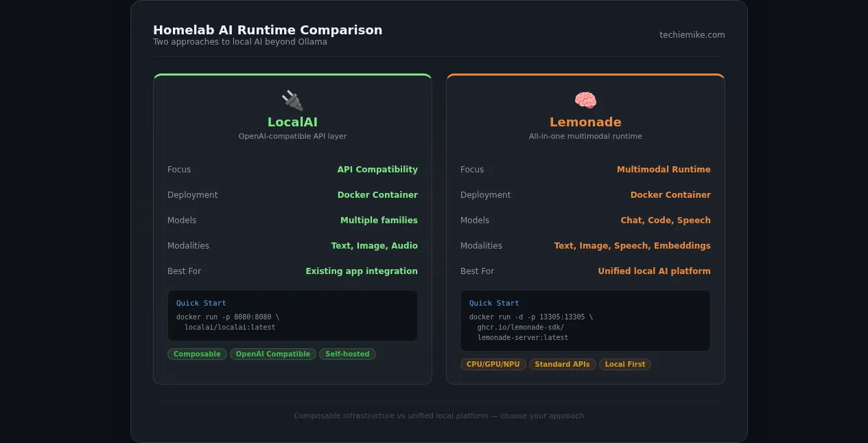Click footer text 'Composable infrastructure vs unified local platform'
This screenshot has height=443, width=868.
[x=391, y=416]
